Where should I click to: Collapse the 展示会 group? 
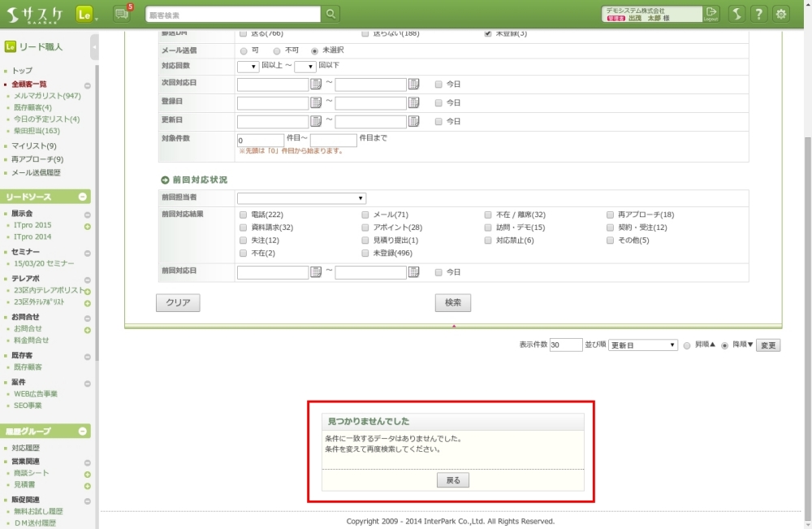[88, 215]
